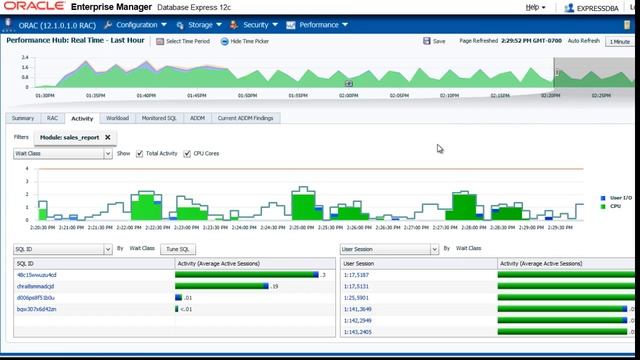Click Hide Time Picker text
This screenshot has height=360, width=640.
[x=250, y=41]
